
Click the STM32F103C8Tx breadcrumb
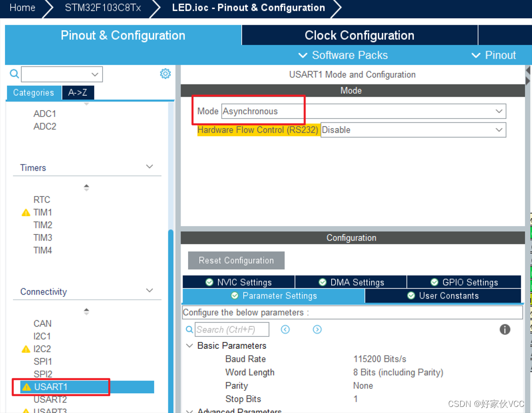click(103, 8)
